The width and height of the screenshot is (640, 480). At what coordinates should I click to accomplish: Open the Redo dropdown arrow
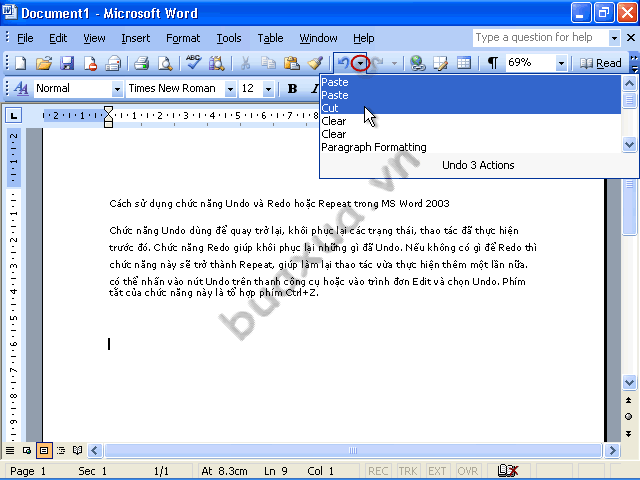pos(394,63)
